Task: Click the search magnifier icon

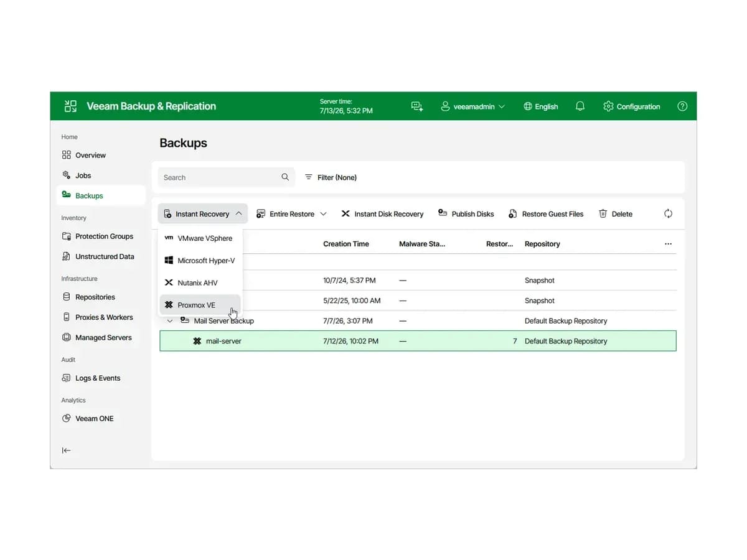Action: [285, 177]
